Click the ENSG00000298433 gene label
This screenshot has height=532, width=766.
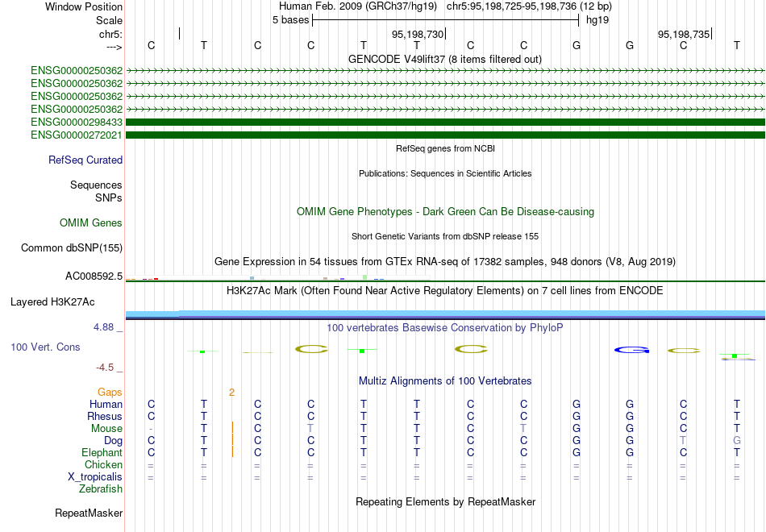coord(77,122)
